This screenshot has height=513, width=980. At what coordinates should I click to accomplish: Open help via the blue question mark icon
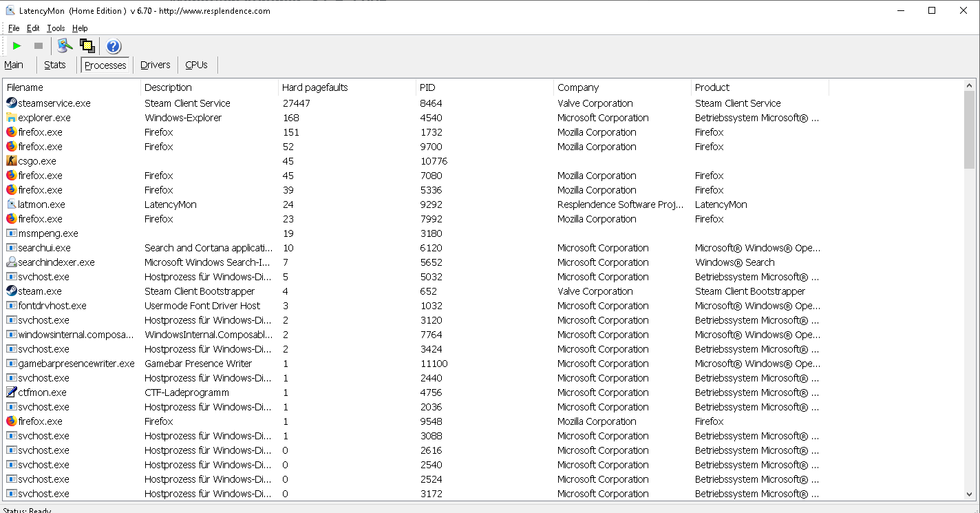click(x=112, y=45)
